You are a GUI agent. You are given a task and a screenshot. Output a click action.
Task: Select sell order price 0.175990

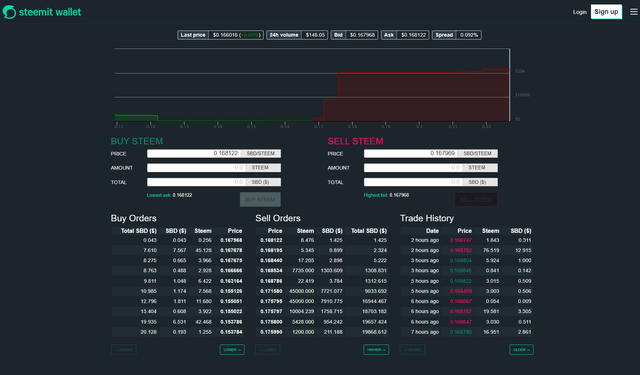click(x=271, y=332)
